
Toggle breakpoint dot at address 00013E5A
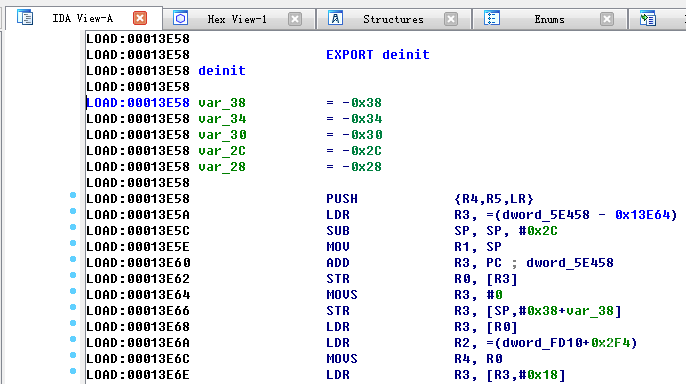[x=73, y=211]
